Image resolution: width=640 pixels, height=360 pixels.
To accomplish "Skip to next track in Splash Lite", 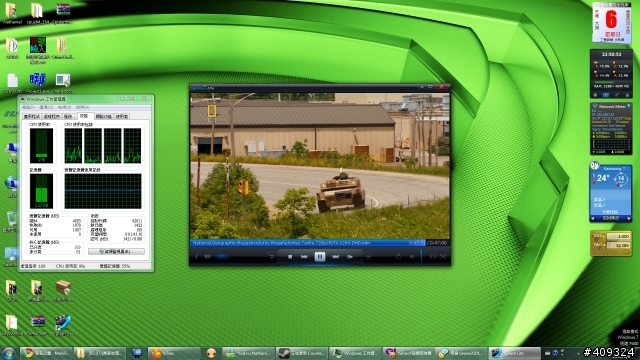I will pyautogui.click(x=336, y=257).
